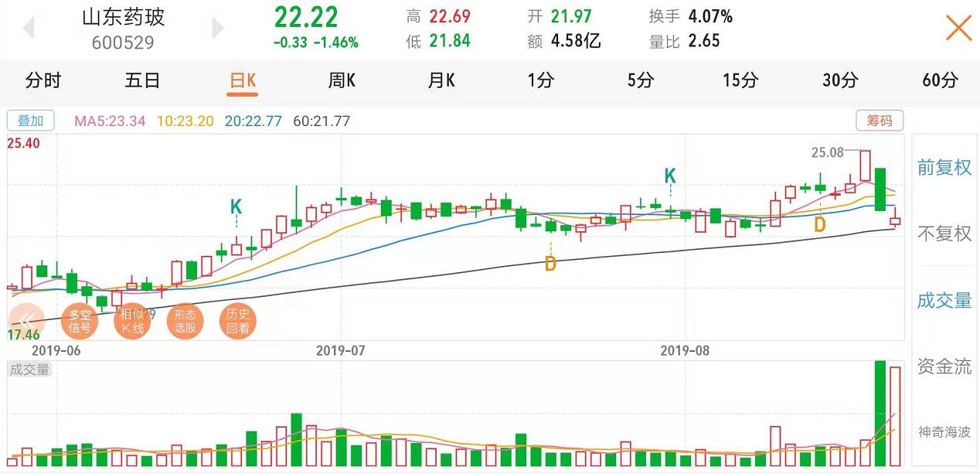980x474 pixels.
Task: Go to the previous stock with left arrow
Action: (28, 28)
